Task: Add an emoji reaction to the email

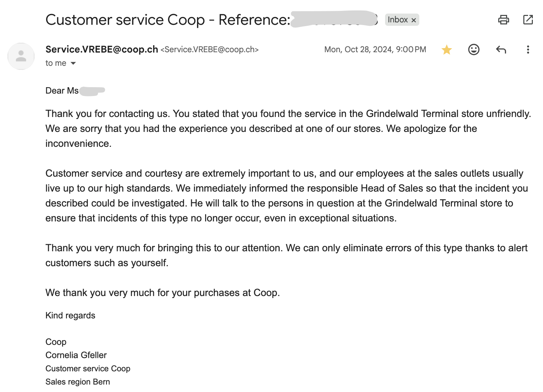Action: click(x=474, y=50)
